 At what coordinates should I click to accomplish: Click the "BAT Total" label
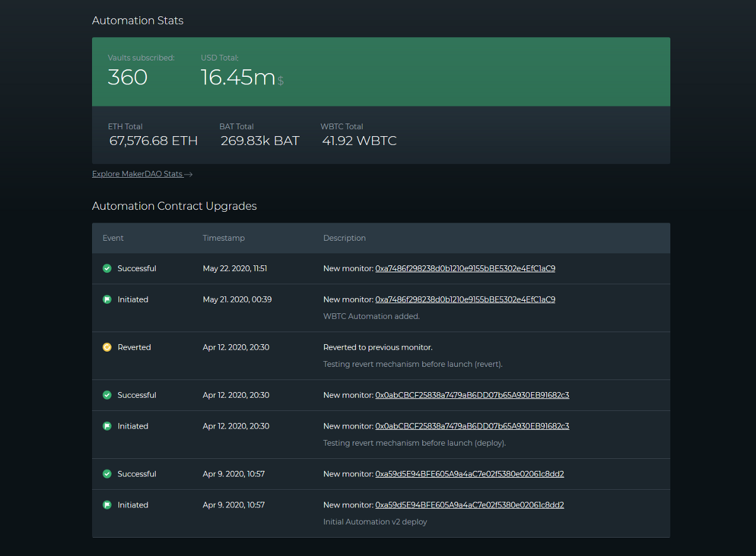click(237, 127)
